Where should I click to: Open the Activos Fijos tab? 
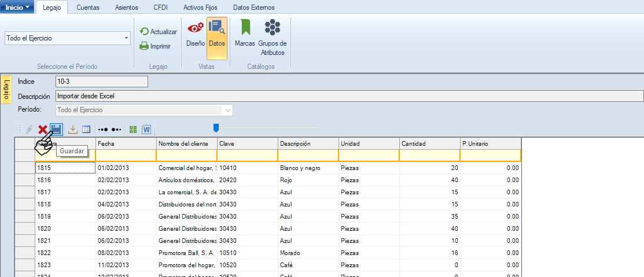click(200, 8)
